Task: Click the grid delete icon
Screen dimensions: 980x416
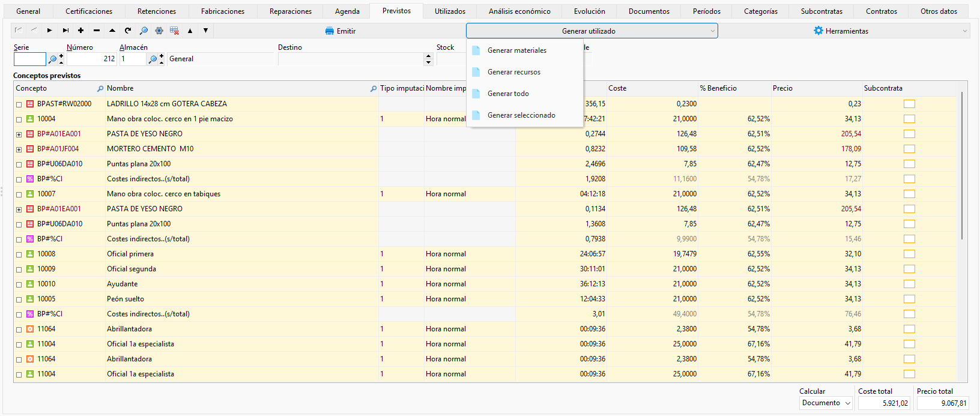Action: (x=174, y=31)
